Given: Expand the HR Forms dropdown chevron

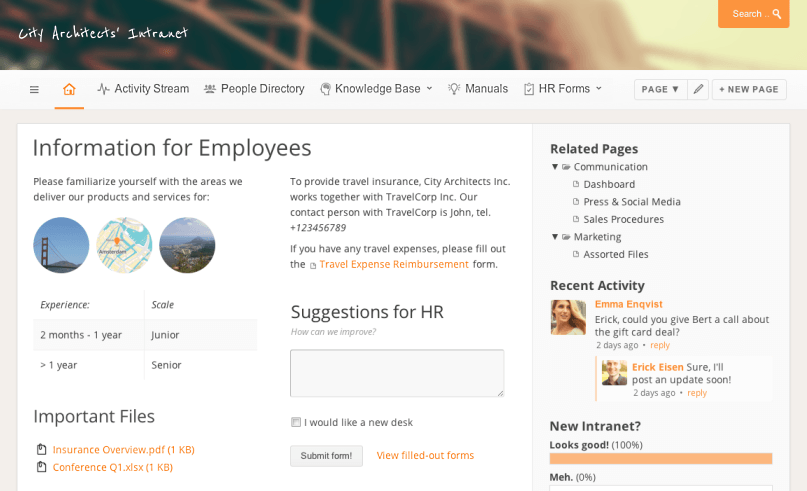Looking at the screenshot, I should (599, 89).
